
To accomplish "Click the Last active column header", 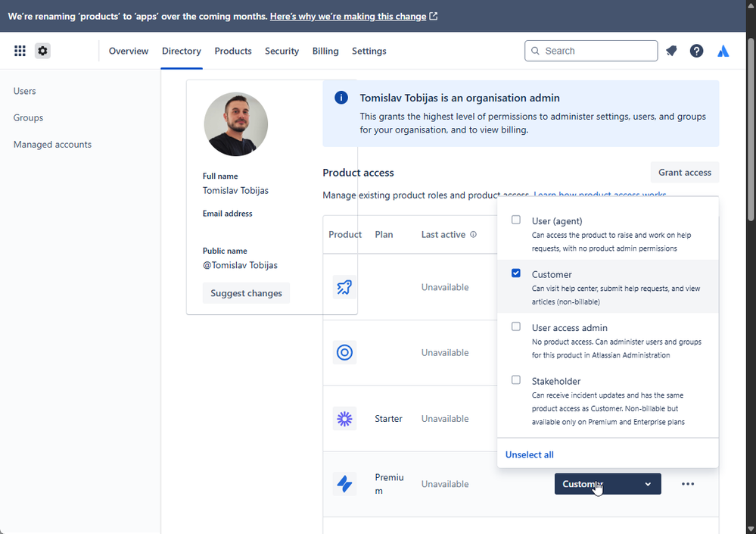I will pos(443,235).
